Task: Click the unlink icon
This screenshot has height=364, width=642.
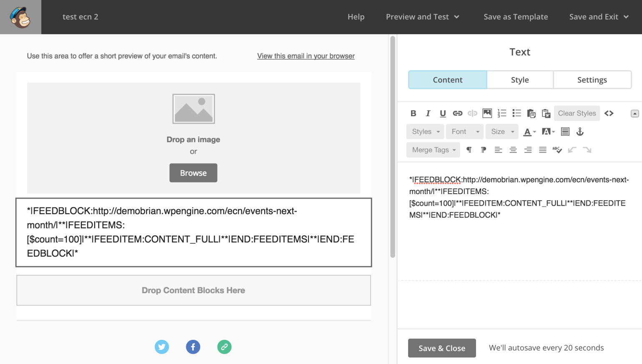Action: point(472,113)
